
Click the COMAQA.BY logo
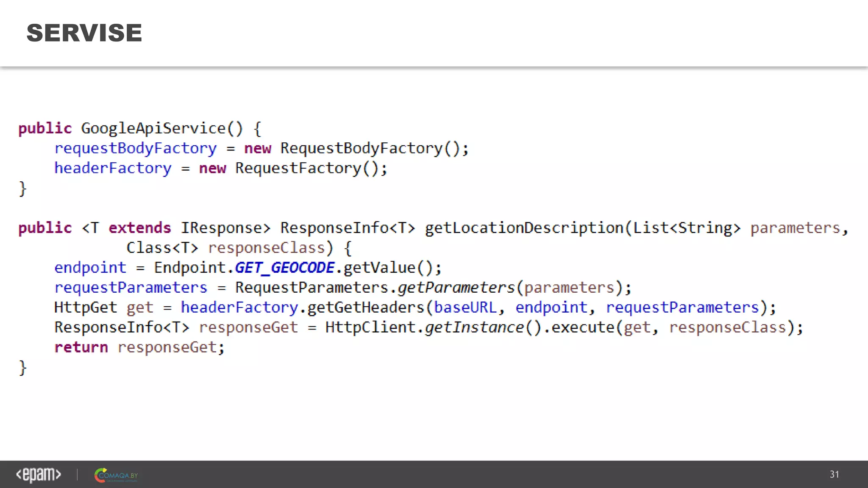pyautogui.click(x=116, y=475)
